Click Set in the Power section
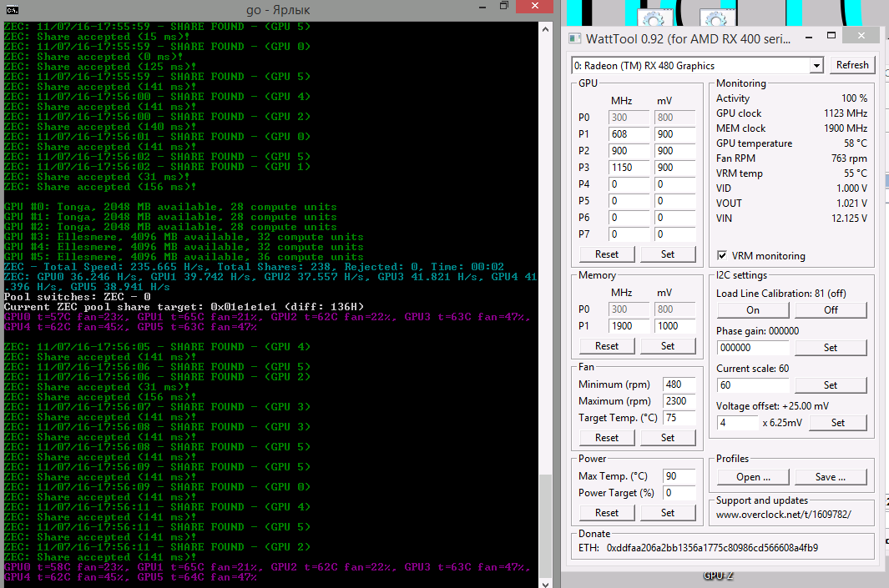 (x=668, y=513)
